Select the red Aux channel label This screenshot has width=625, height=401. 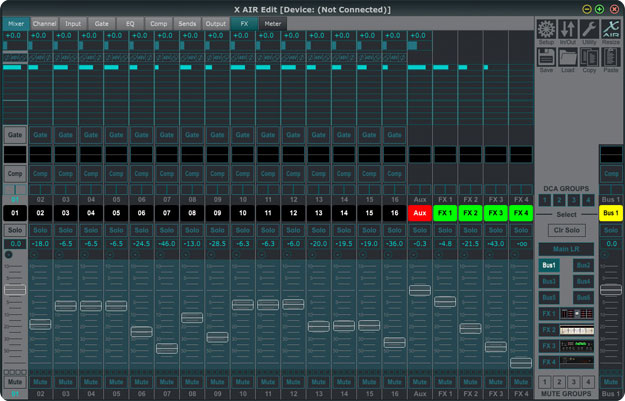coord(420,213)
